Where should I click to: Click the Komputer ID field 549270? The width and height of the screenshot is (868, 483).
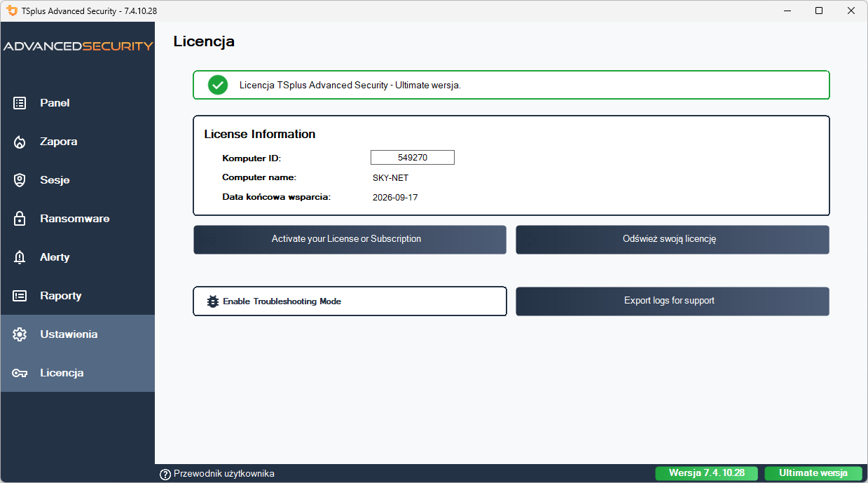(x=412, y=158)
